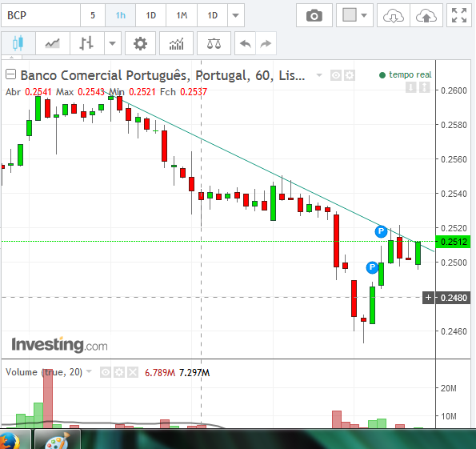Open the indicators menu
The height and width of the screenshot is (449, 476).
point(176,43)
